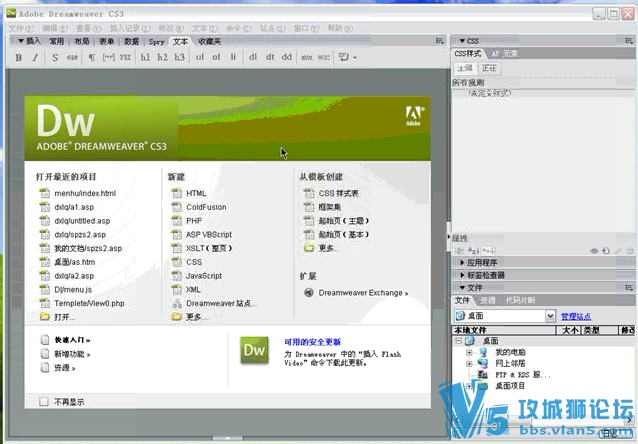Open the 编辑 menu
The height and width of the screenshot is (444, 638).
pyautogui.click(x=55, y=28)
